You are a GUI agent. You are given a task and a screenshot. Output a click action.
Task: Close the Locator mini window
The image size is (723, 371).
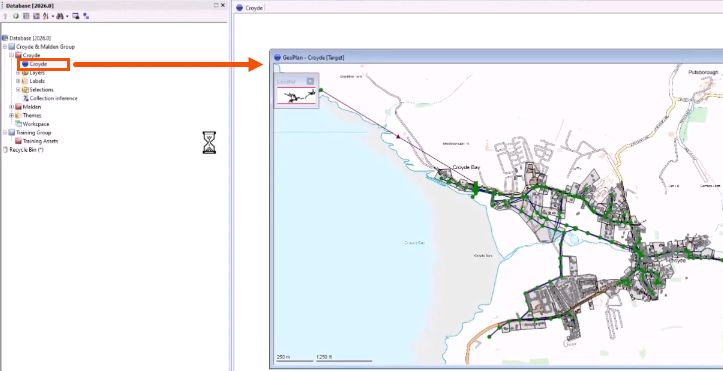[x=310, y=81]
